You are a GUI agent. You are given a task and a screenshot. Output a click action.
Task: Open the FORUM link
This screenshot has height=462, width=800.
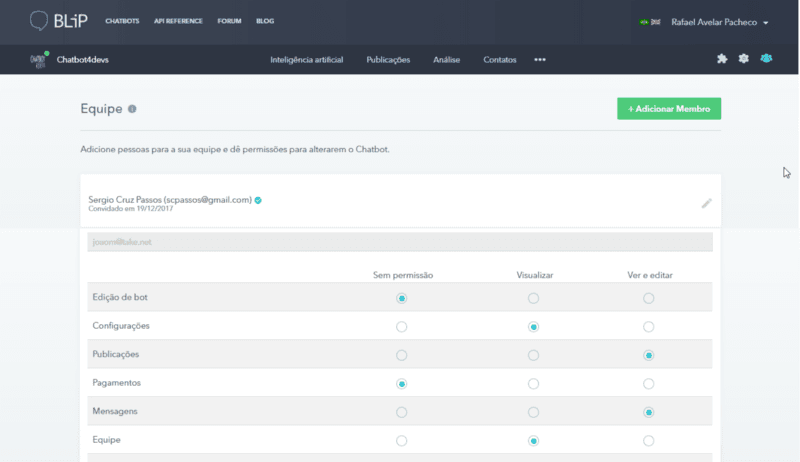[x=227, y=21]
